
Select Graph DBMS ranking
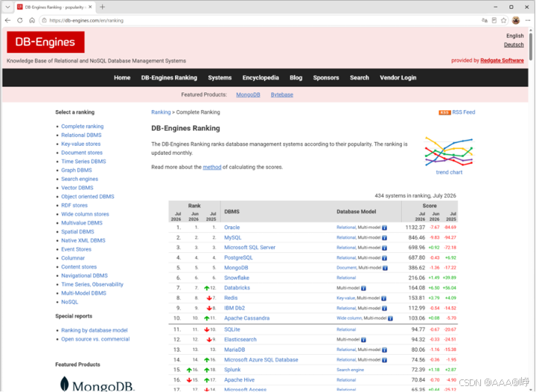[x=77, y=170]
